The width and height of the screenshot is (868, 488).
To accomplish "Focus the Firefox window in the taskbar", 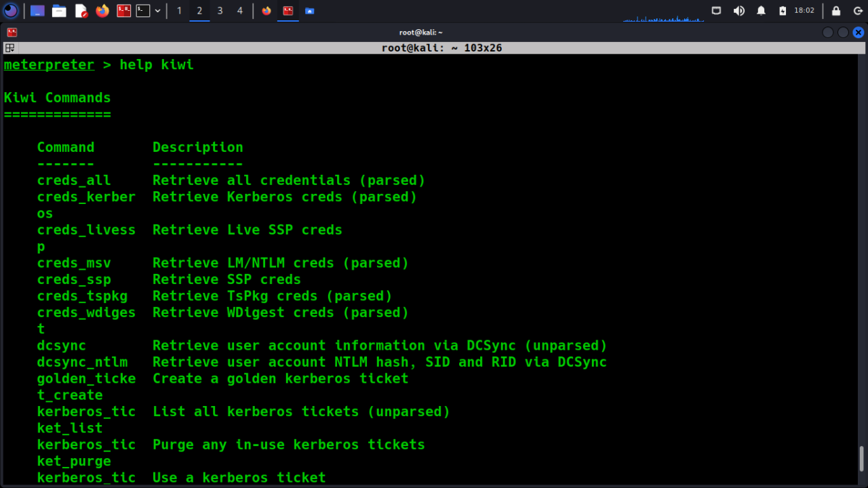I will pyautogui.click(x=267, y=11).
